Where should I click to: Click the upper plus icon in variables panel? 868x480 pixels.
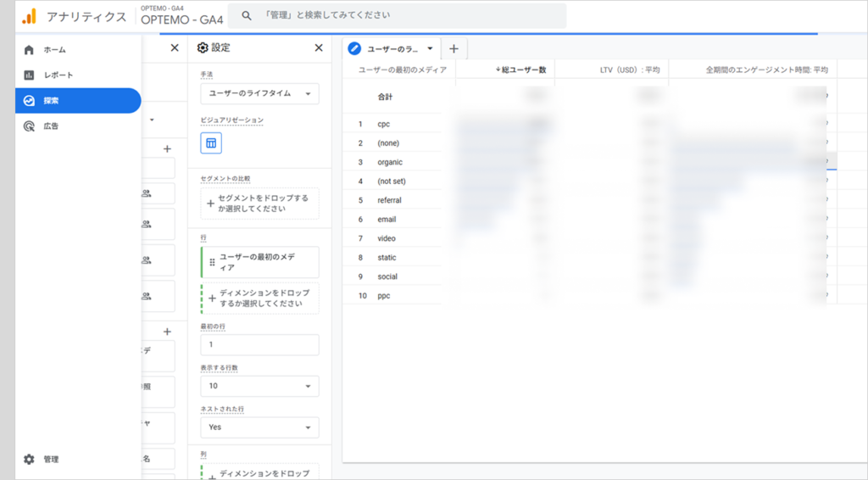[x=167, y=149]
